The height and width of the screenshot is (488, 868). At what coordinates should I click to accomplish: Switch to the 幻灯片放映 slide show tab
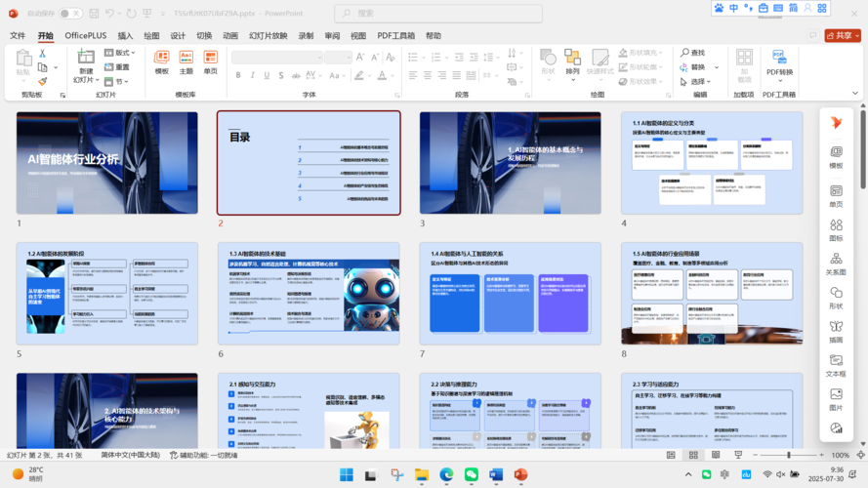tap(268, 36)
